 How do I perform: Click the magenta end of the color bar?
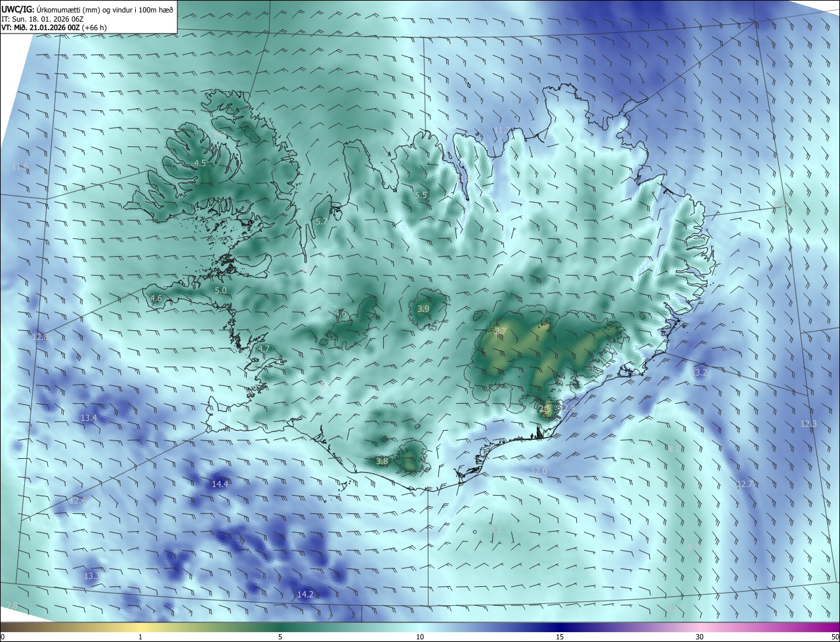pos(833,628)
